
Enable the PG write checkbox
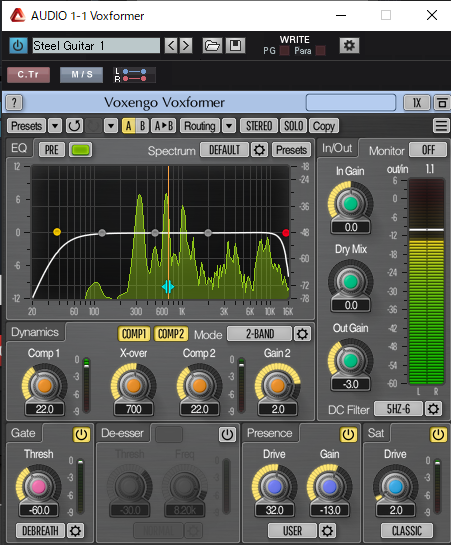click(x=285, y=51)
